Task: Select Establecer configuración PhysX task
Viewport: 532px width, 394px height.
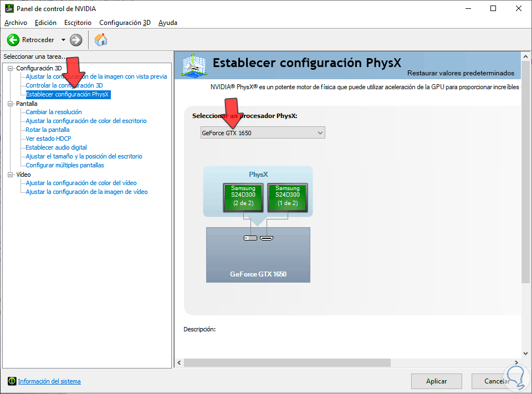Action: pos(68,94)
